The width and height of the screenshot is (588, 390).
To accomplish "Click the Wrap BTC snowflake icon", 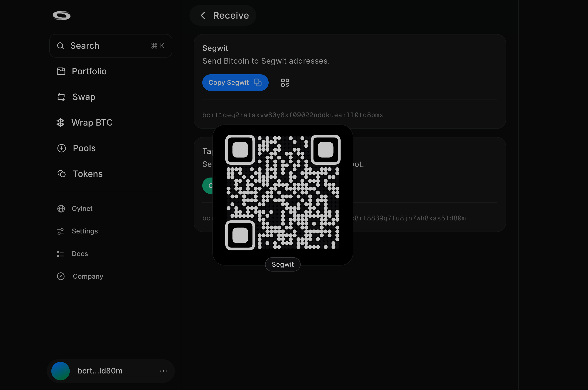I will point(60,123).
